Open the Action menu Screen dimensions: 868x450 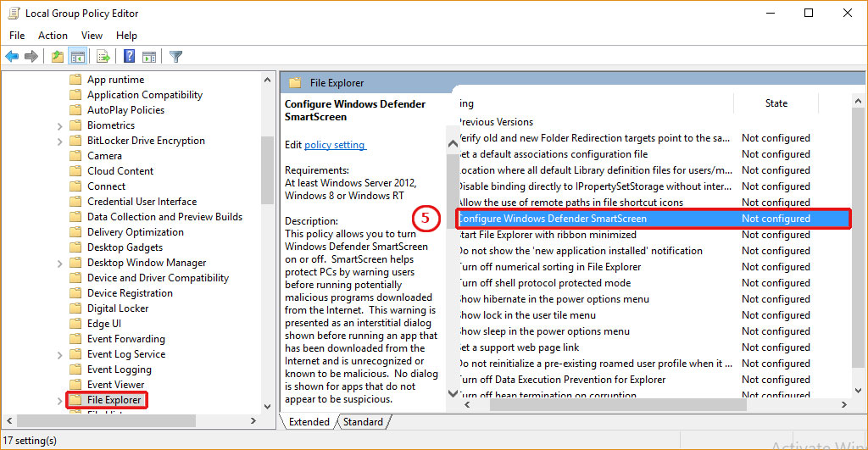point(53,36)
